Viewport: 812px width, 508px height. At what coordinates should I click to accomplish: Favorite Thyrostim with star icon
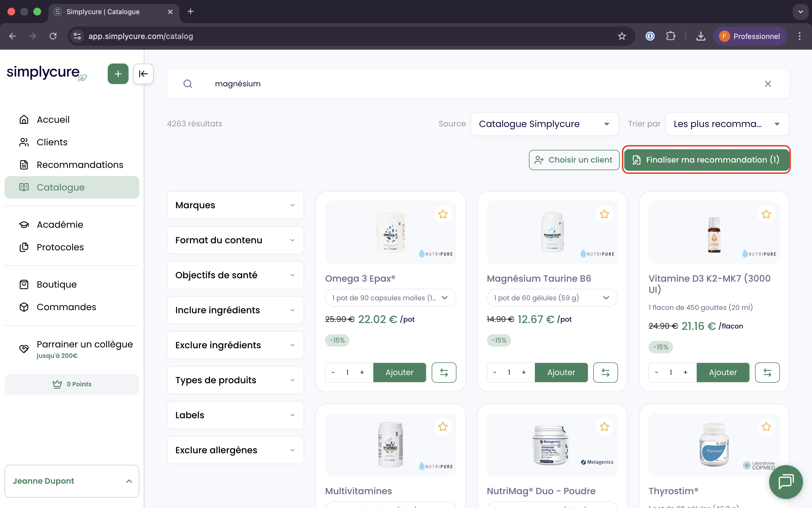coord(766,427)
